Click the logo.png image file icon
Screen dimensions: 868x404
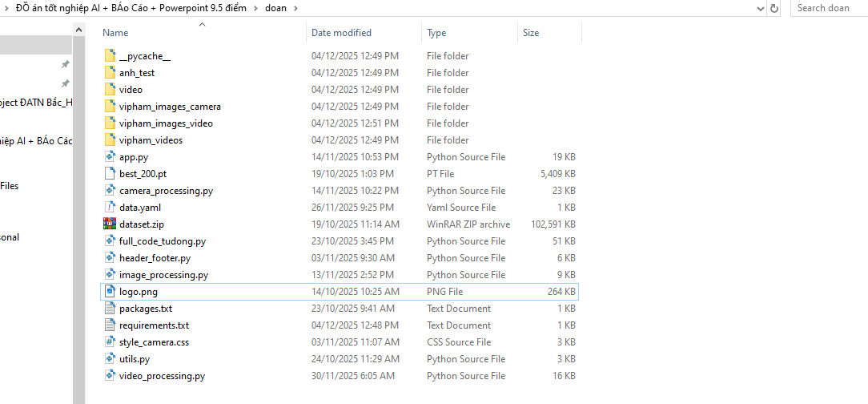coord(111,292)
